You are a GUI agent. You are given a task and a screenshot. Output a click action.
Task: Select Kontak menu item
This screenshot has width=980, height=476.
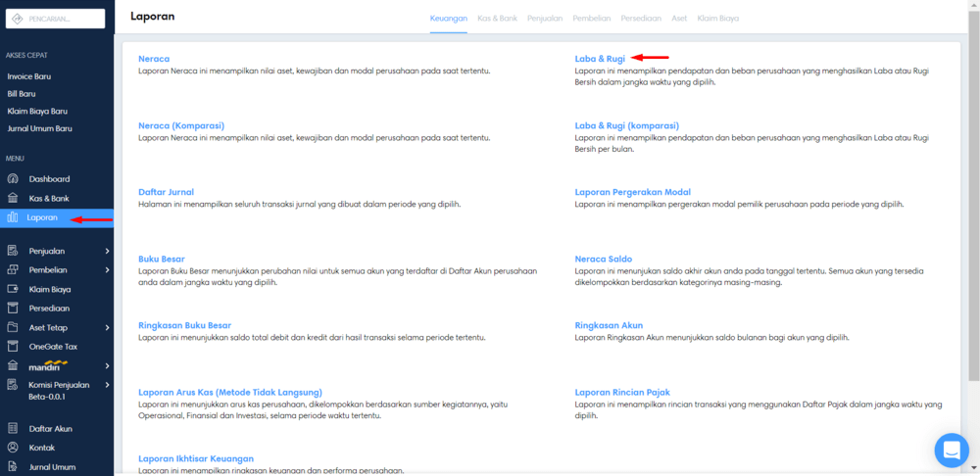tap(42, 448)
